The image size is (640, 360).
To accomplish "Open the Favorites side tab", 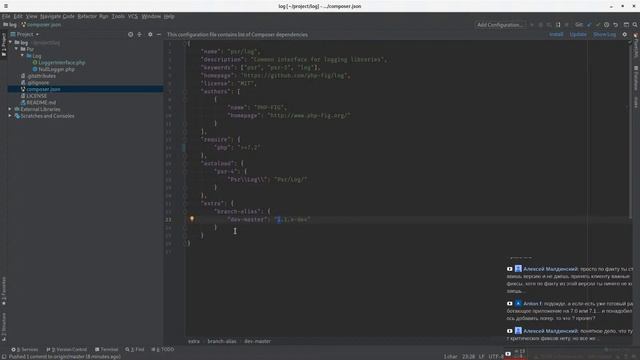I will tap(4, 291).
